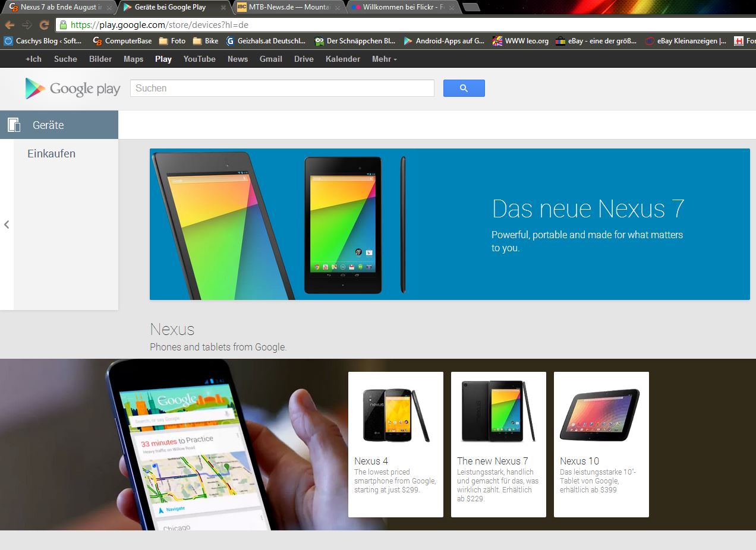Screen dimensions: 756x550
Task: Switch to the MTB-News.de tab
Action: pyautogui.click(x=288, y=8)
